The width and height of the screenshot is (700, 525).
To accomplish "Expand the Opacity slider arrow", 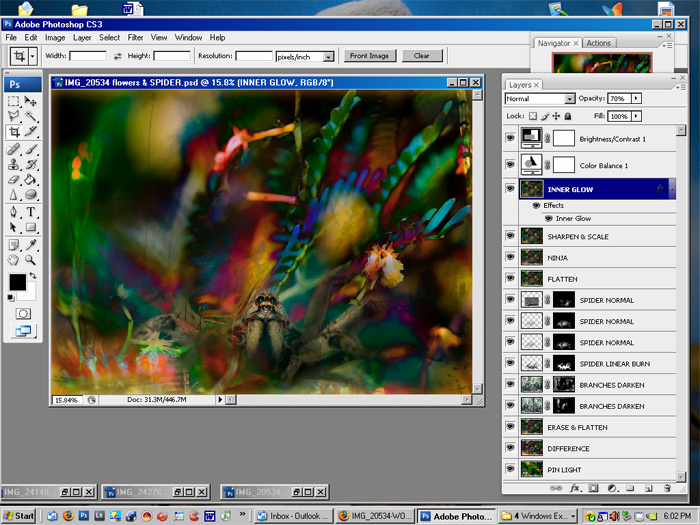I will point(636,99).
